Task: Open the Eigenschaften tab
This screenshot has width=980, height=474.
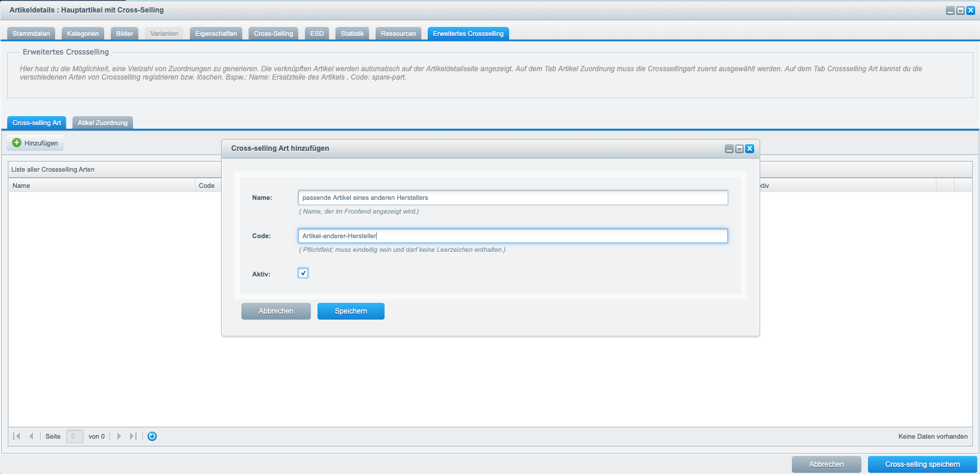Action: [216, 34]
